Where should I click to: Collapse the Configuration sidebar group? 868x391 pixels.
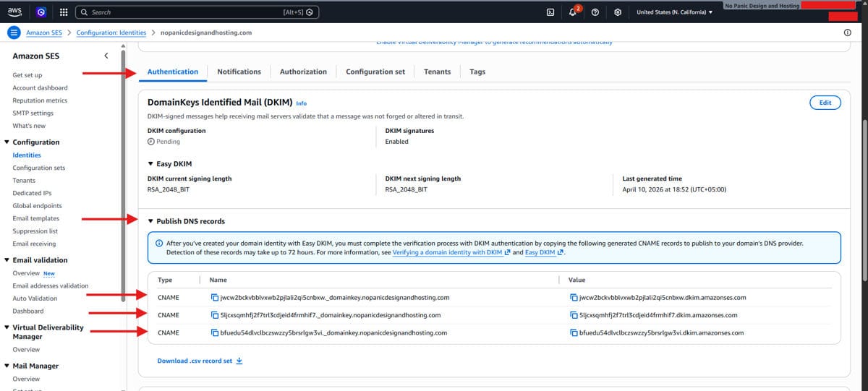pyautogui.click(x=7, y=142)
